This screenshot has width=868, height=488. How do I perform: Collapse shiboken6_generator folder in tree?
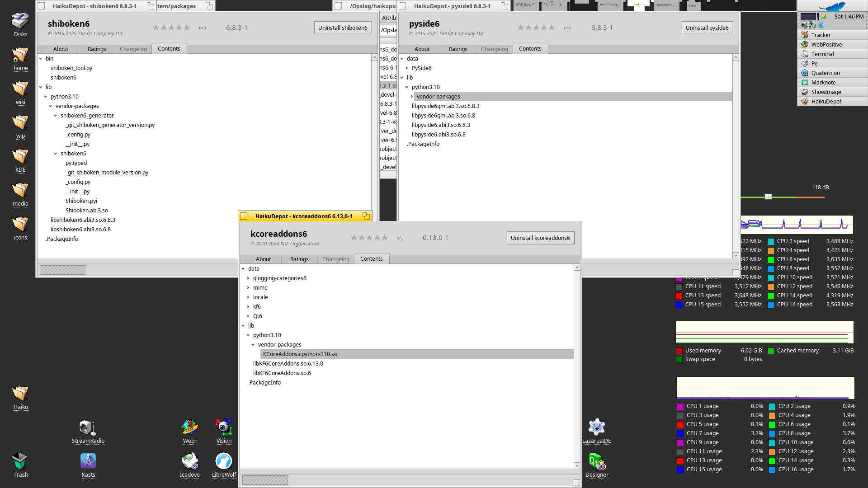[56, 115]
